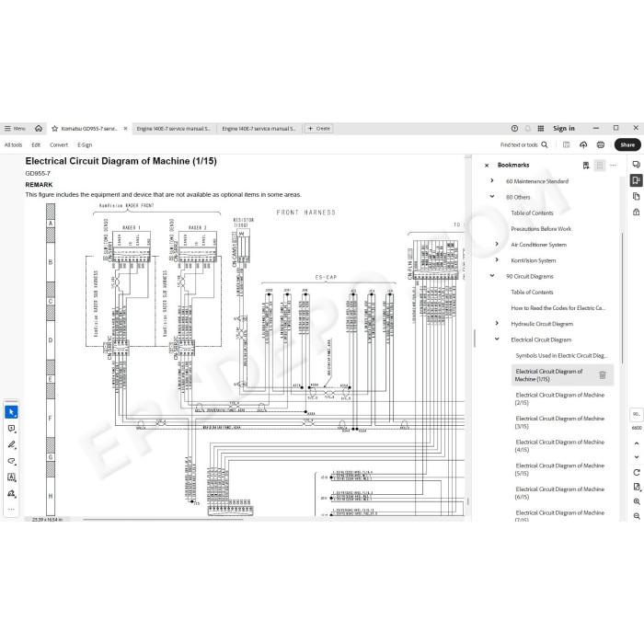Toggle bookmark expand options button

point(599,165)
